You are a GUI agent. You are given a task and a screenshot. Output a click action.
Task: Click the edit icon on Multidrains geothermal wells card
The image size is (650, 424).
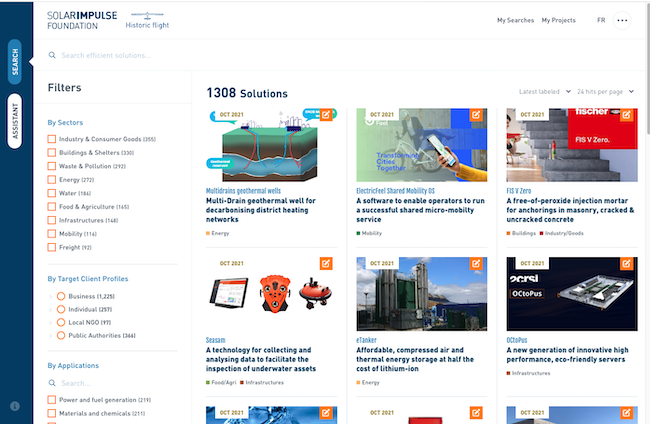(326, 114)
